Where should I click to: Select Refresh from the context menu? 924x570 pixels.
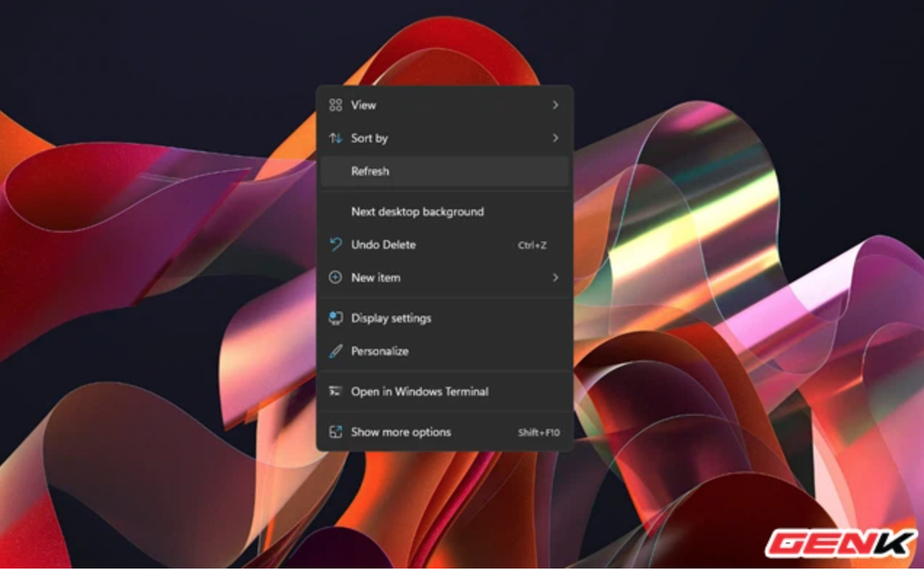[370, 171]
